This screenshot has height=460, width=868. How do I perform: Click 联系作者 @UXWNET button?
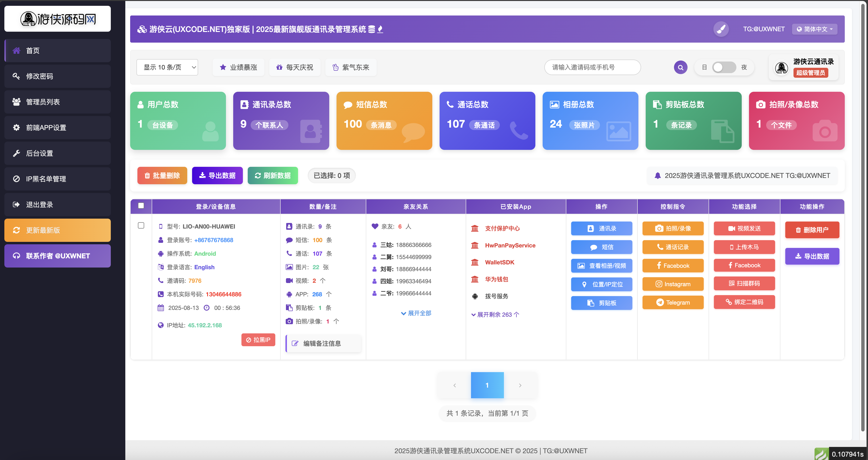[x=58, y=256]
